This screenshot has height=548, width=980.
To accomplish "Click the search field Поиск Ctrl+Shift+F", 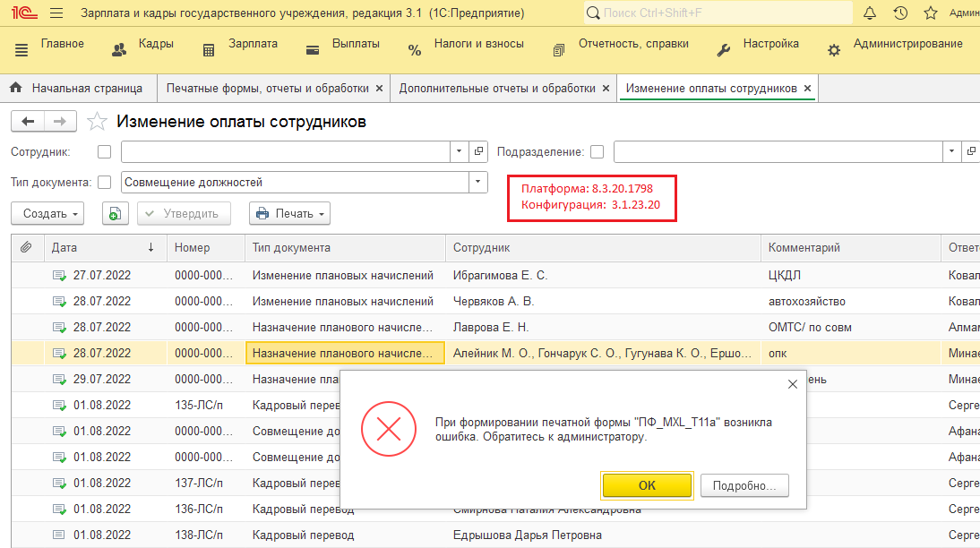I will [718, 13].
